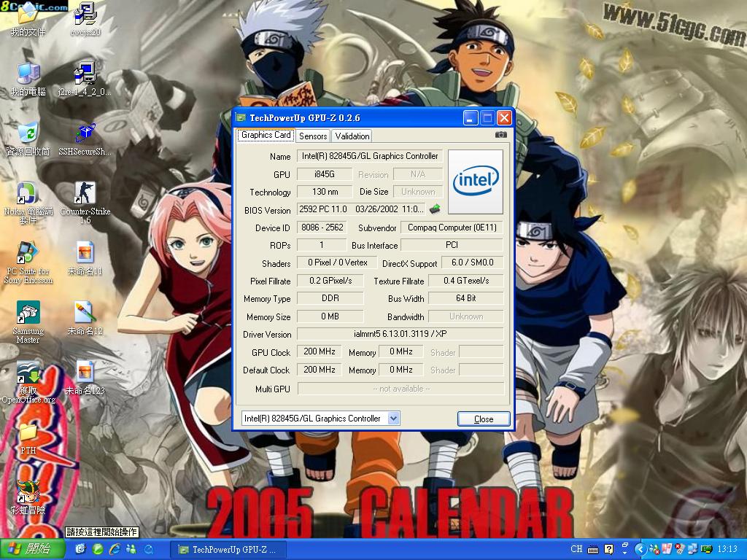Click the ROPs value 1
The width and height of the screenshot is (747, 560).
(x=322, y=245)
